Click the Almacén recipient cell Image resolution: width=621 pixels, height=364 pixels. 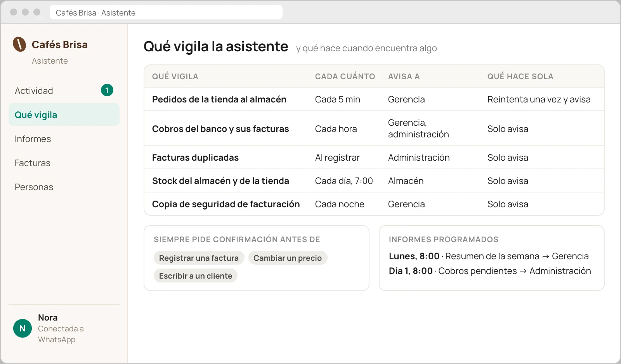point(406,181)
